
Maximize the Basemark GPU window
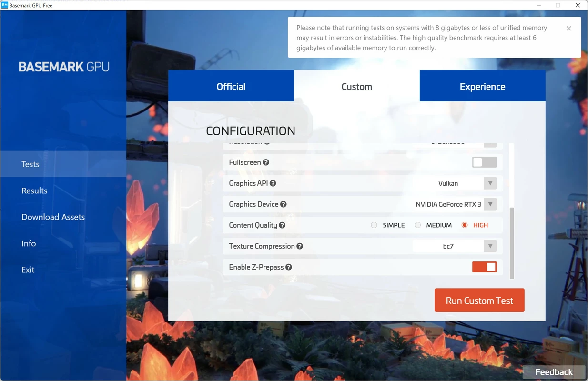click(558, 5)
